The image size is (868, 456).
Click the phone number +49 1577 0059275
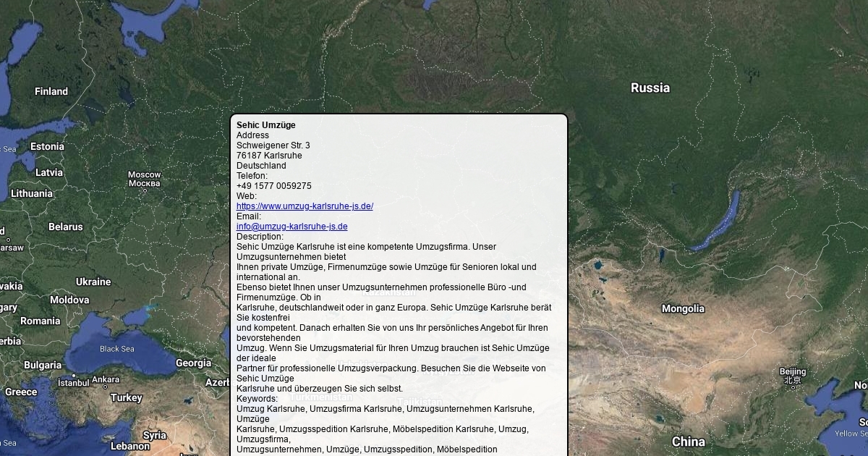pyautogui.click(x=273, y=186)
